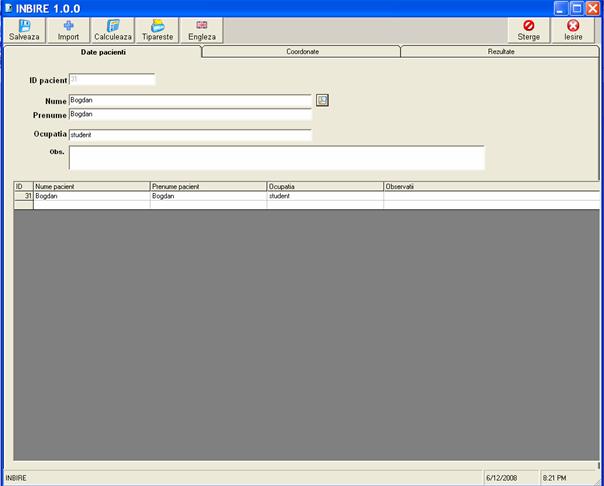Switch to the Coordonate tab

(x=300, y=51)
